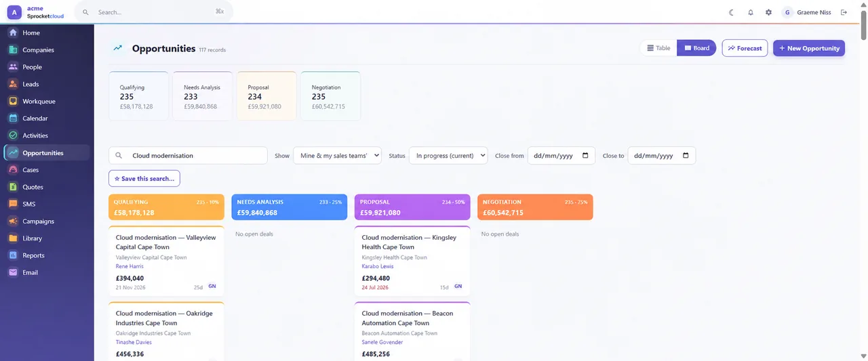Switch to Board view
868x361 pixels.
(696, 48)
